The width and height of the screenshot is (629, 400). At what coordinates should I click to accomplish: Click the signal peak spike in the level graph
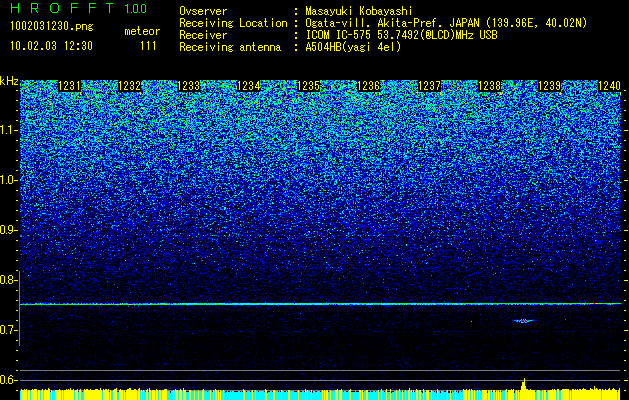click(x=523, y=384)
